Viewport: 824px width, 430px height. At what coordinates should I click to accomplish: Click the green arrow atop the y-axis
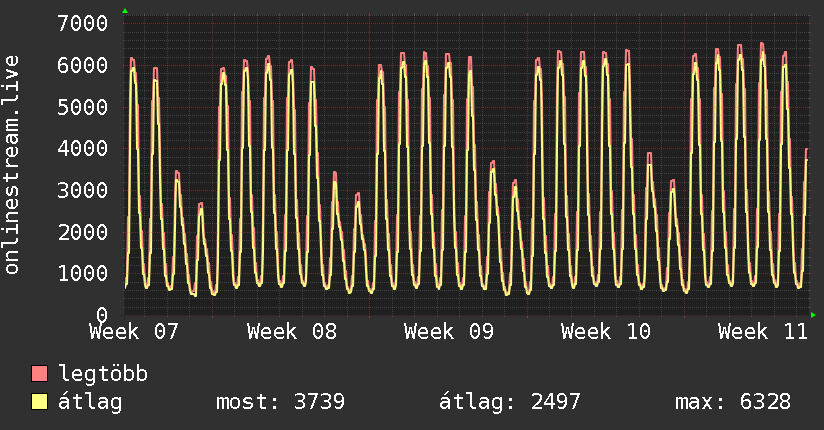pos(125,11)
